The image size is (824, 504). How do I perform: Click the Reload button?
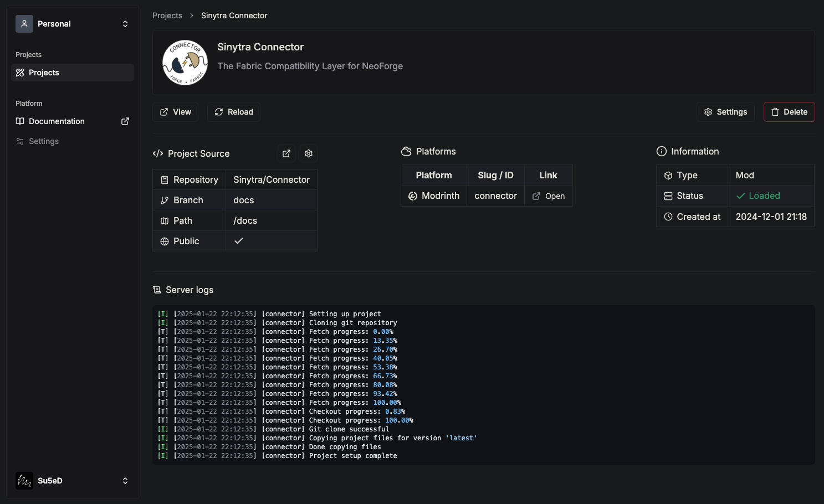(x=233, y=112)
